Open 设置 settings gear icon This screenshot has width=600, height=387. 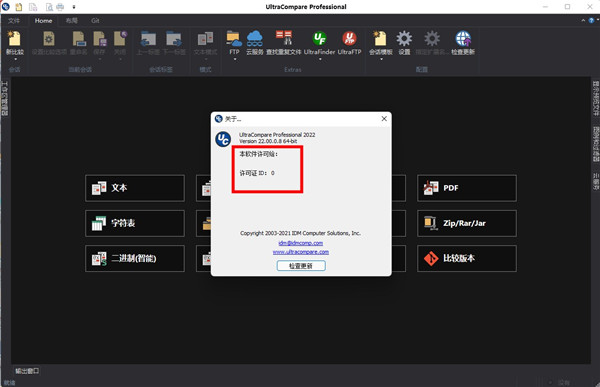[x=404, y=39]
